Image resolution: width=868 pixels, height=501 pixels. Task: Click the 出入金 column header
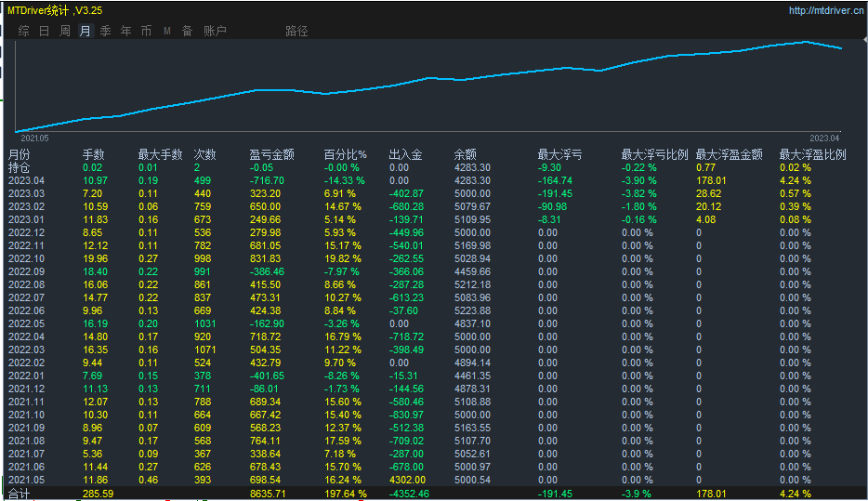tap(405, 154)
